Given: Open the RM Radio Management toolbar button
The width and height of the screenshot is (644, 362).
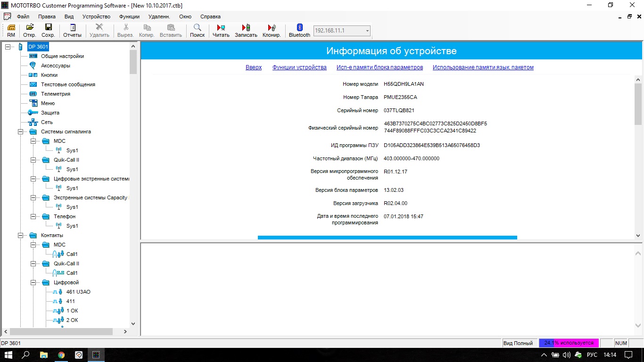Looking at the screenshot, I should (11, 31).
